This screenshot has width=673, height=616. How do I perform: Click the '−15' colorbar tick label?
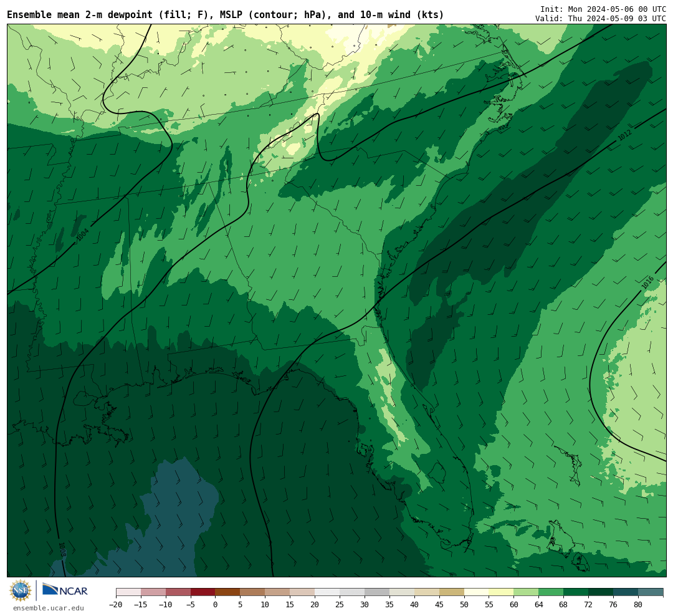(141, 604)
